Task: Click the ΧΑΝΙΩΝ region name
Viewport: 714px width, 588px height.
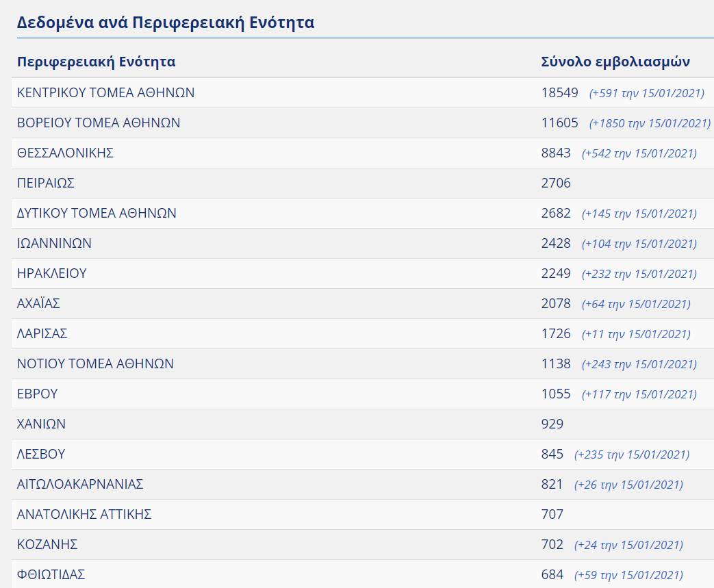Action: pos(41,424)
